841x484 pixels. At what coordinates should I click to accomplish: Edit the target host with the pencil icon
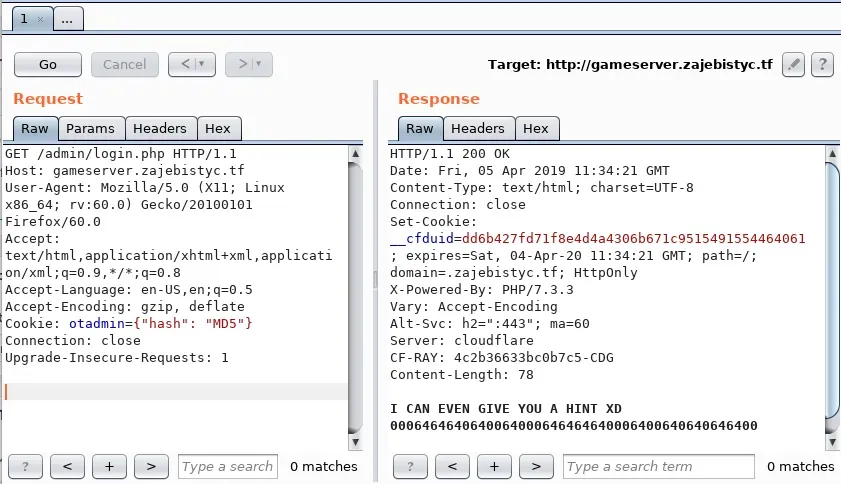(793, 64)
